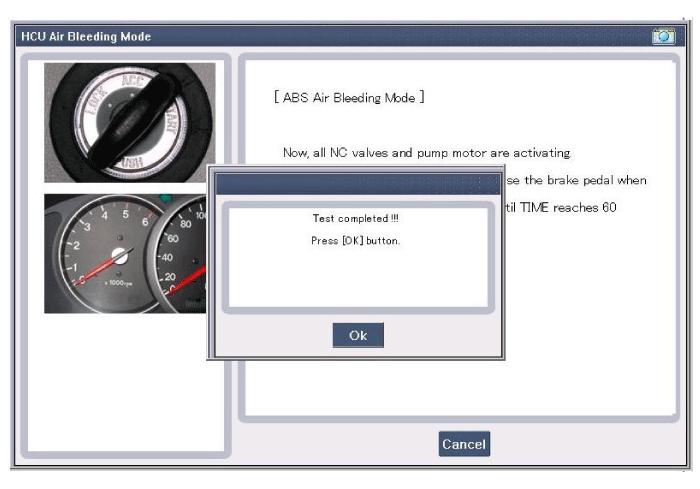Image resolution: width=700 pixels, height=489 pixels.
Task: Click the HCU Air Bleeding Mode window title
Action: click(86, 37)
